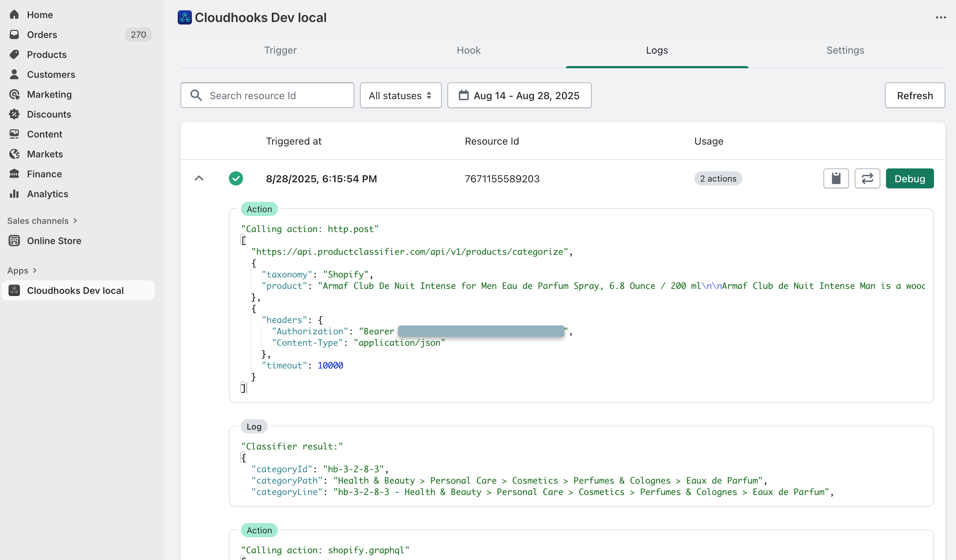Collapse the expanded log row chevron

coord(199,178)
